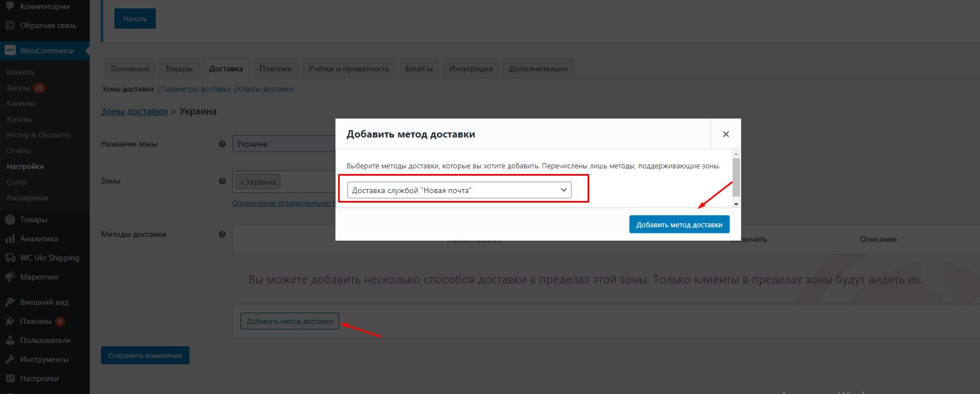
Task: Click the Маркетинг megaphone icon
Action: tap(10, 277)
